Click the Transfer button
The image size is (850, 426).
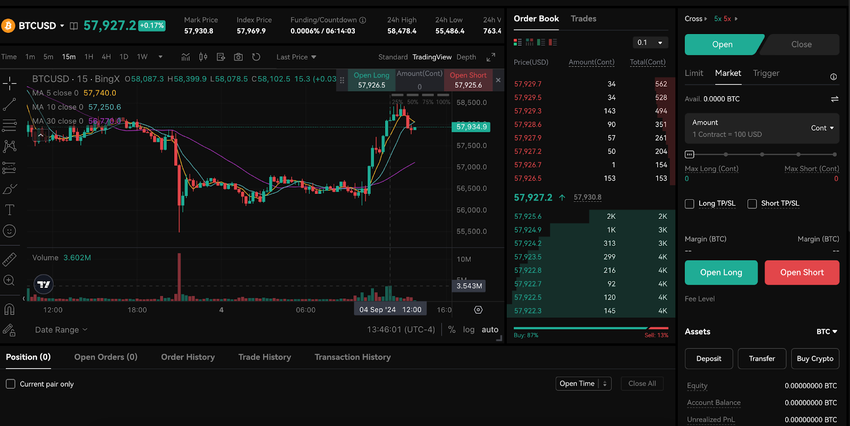click(762, 358)
